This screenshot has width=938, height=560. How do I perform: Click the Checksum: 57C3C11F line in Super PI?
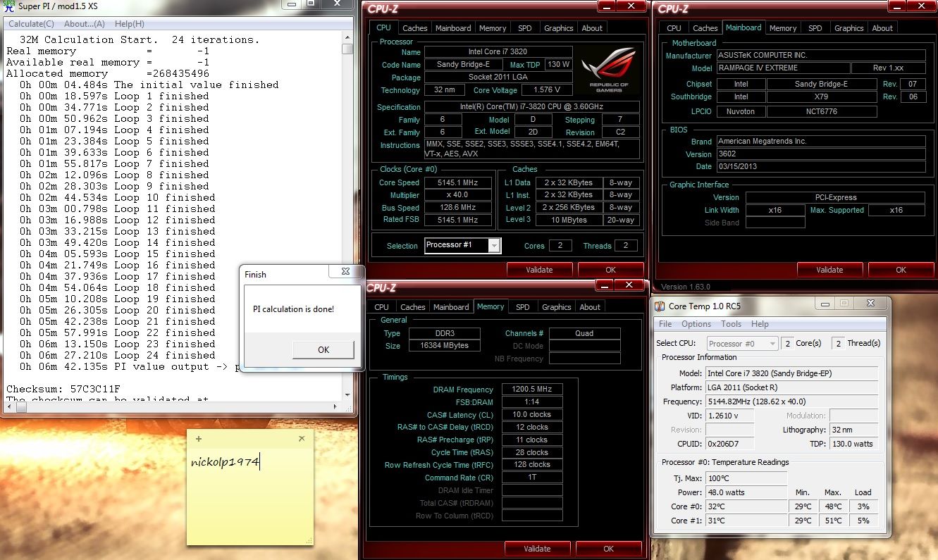coord(63,389)
